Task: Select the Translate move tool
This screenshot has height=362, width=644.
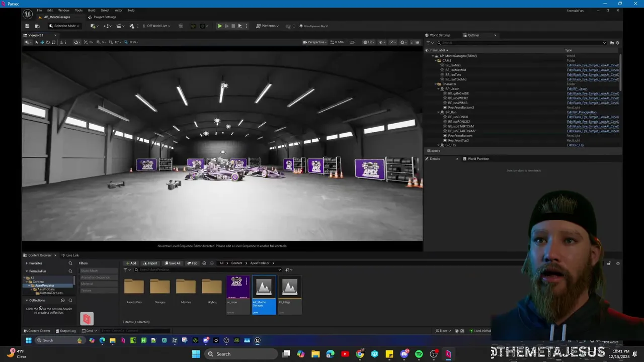Action: tap(42, 42)
